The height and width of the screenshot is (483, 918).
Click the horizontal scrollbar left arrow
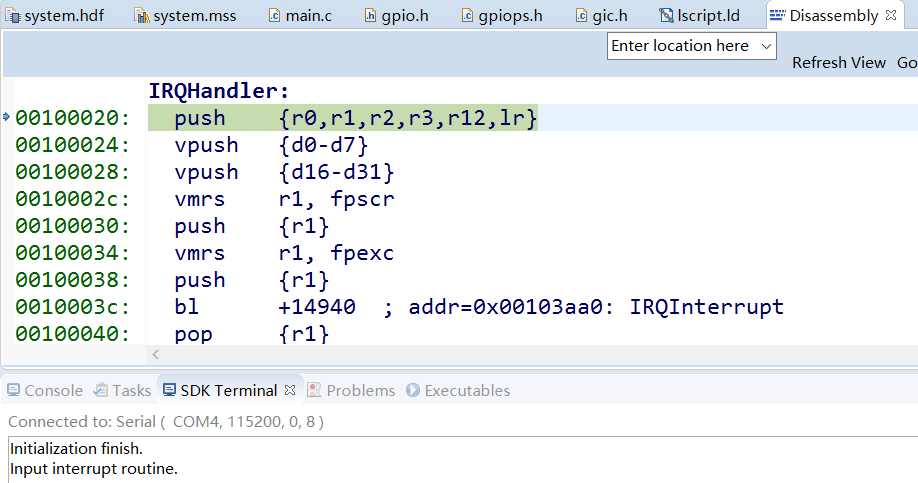click(x=156, y=354)
